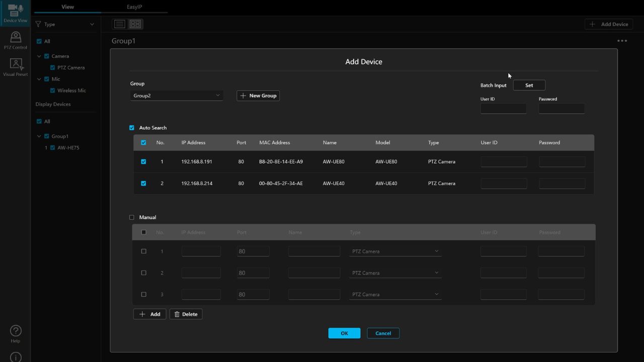The width and height of the screenshot is (644, 362).
Task: Check the Manual row 3 checkbox
Action: coord(144,295)
